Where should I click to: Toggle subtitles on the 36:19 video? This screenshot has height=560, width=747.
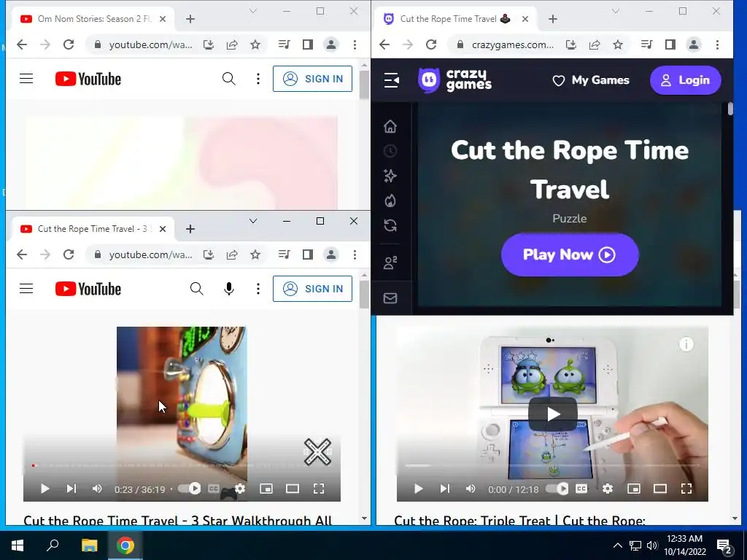(x=214, y=489)
